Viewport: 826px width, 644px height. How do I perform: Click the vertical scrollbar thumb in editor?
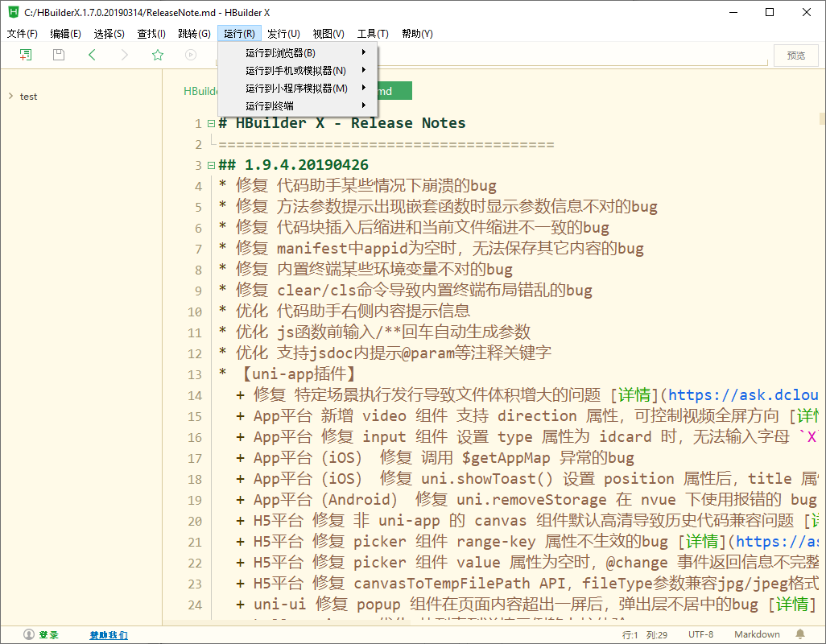tap(822, 119)
